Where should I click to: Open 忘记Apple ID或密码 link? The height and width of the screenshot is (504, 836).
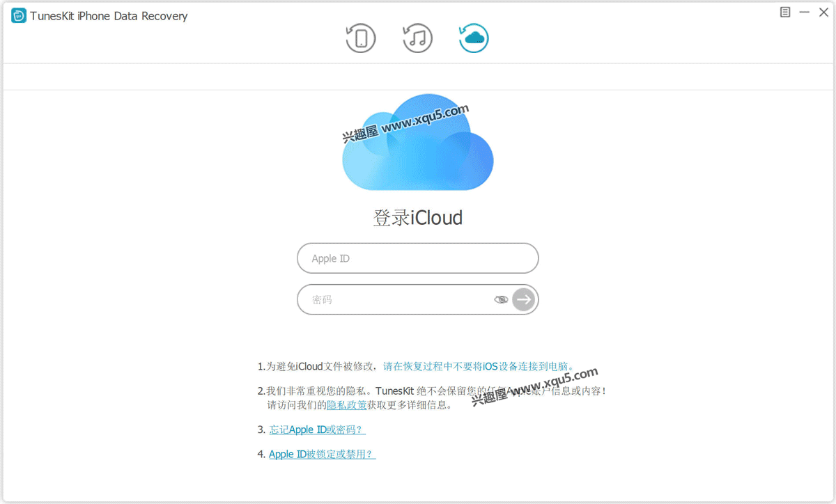317,430
